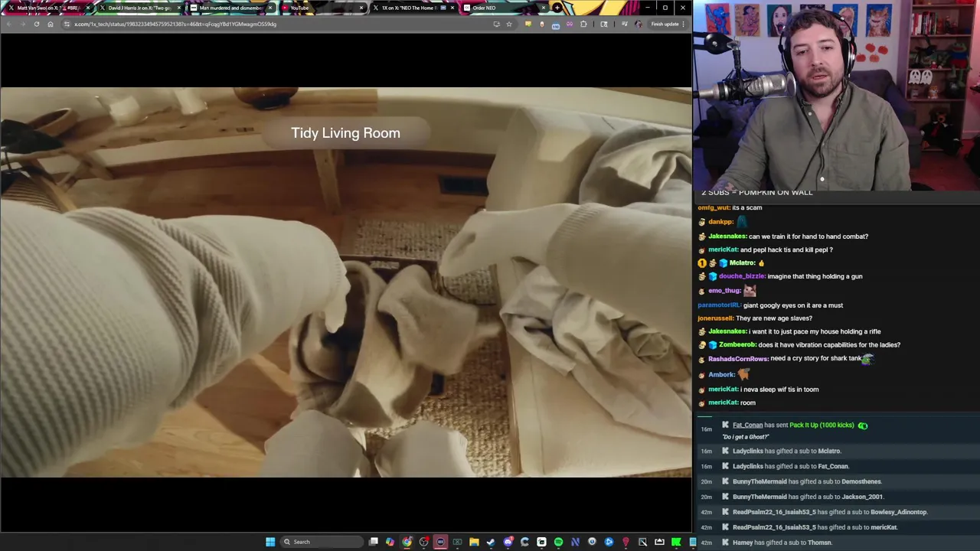Click username Mclatro in chat
Image resolution: width=980 pixels, height=551 pixels.
[742, 263]
